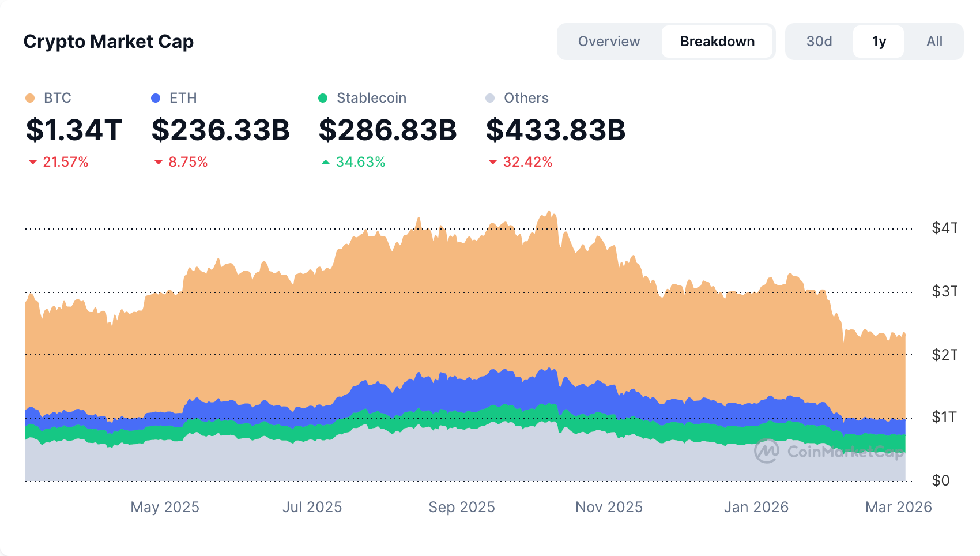Toggle the BTC series via its orange legend dot
The width and height of the screenshot is (980, 556).
click(31, 97)
